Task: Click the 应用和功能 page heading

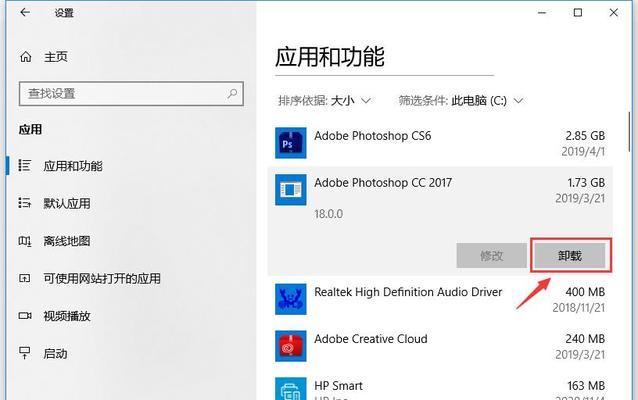Action: coord(330,57)
